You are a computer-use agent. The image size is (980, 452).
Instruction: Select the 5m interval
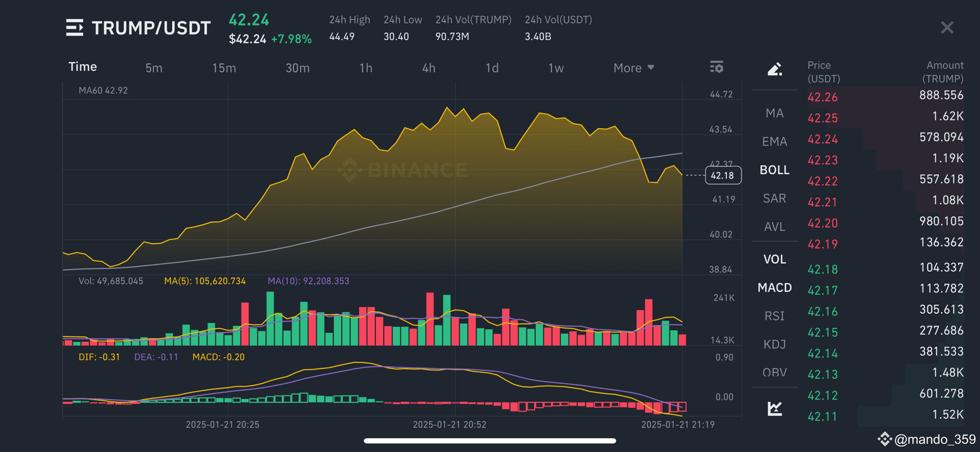coord(154,68)
